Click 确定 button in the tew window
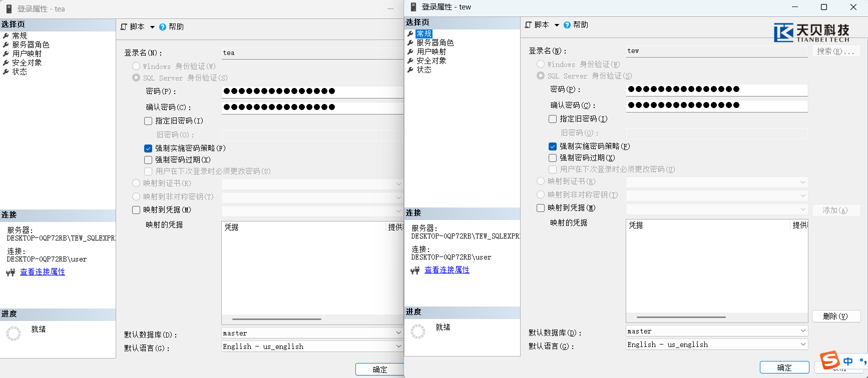The image size is (868, 378). [x=784, y=367]
